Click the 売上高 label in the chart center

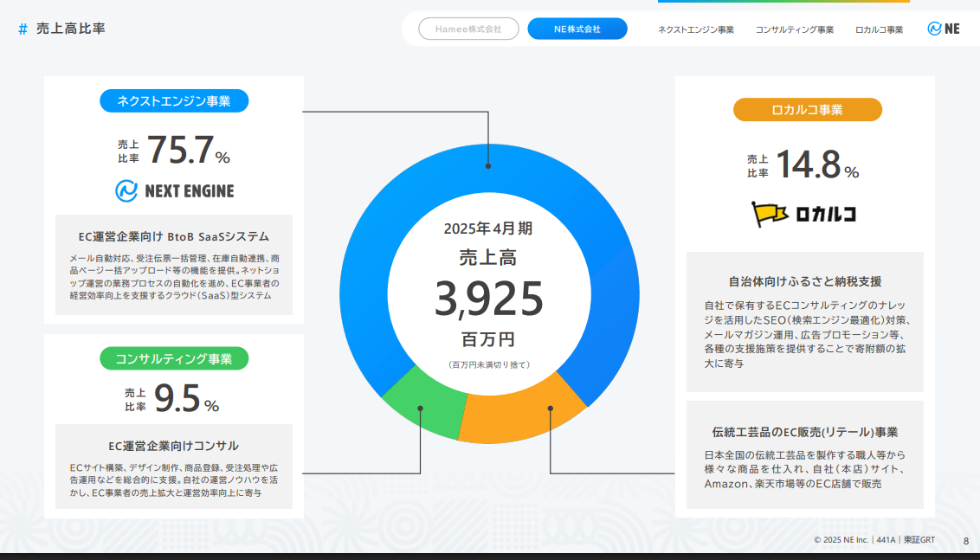coord(488,258)
